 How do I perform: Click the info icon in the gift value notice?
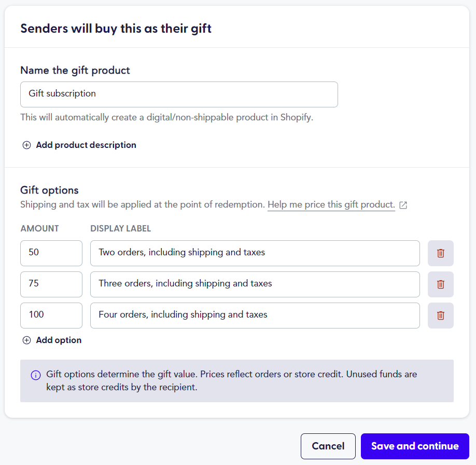[x=36, y=375]
